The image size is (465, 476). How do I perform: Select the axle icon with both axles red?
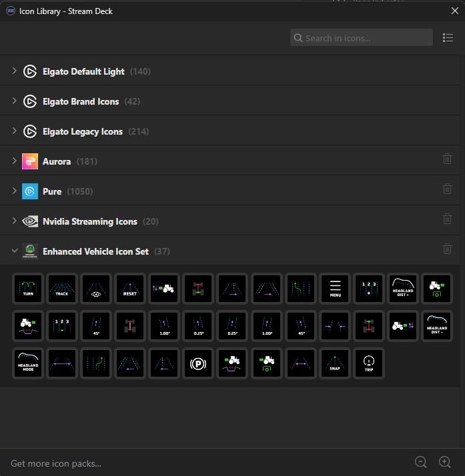click(x=130, y=326)
